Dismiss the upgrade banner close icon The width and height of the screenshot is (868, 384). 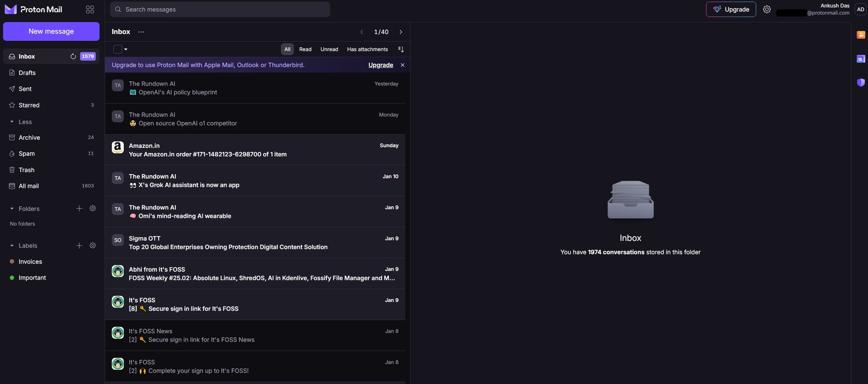click(x=402, y=65)
